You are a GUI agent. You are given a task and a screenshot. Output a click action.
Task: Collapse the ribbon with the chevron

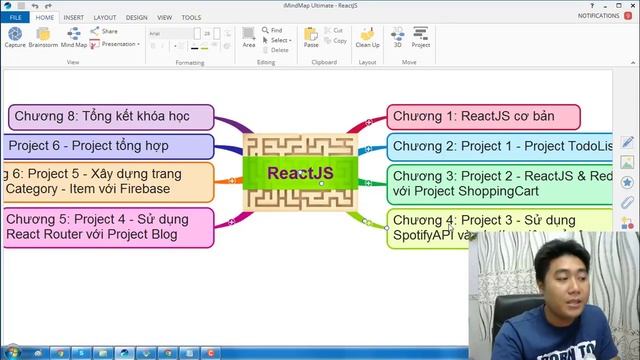633,62
